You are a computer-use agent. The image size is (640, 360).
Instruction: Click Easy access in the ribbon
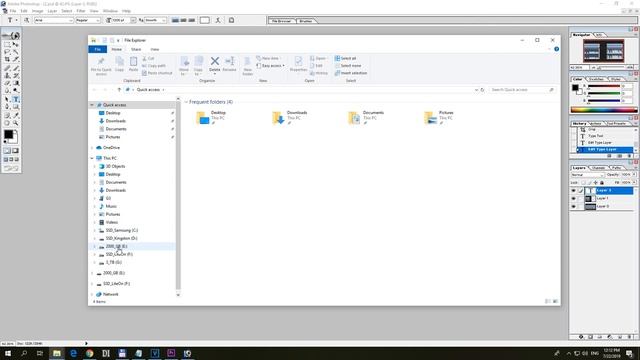click(270, 66)
